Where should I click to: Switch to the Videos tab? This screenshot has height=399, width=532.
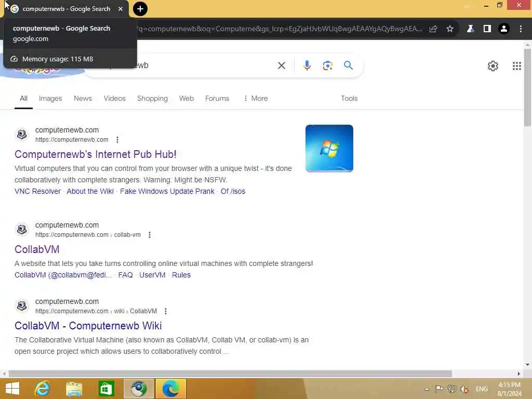tap(115, 98)
